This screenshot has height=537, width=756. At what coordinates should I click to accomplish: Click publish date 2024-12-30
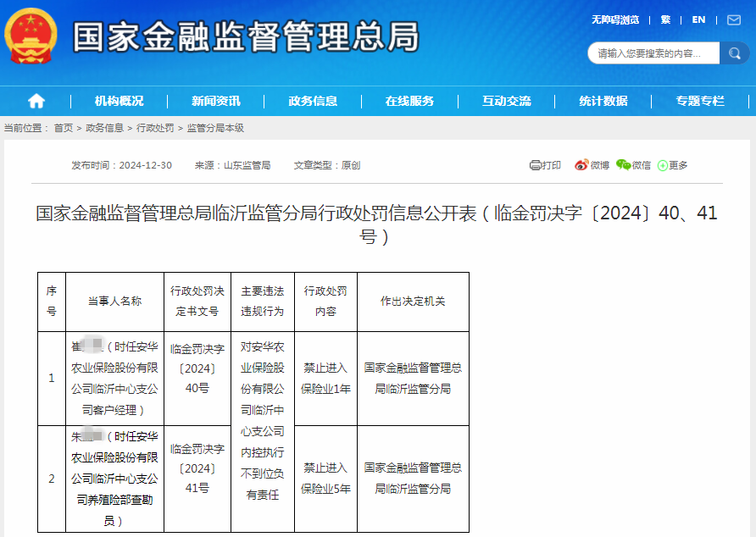coord(145,165)
